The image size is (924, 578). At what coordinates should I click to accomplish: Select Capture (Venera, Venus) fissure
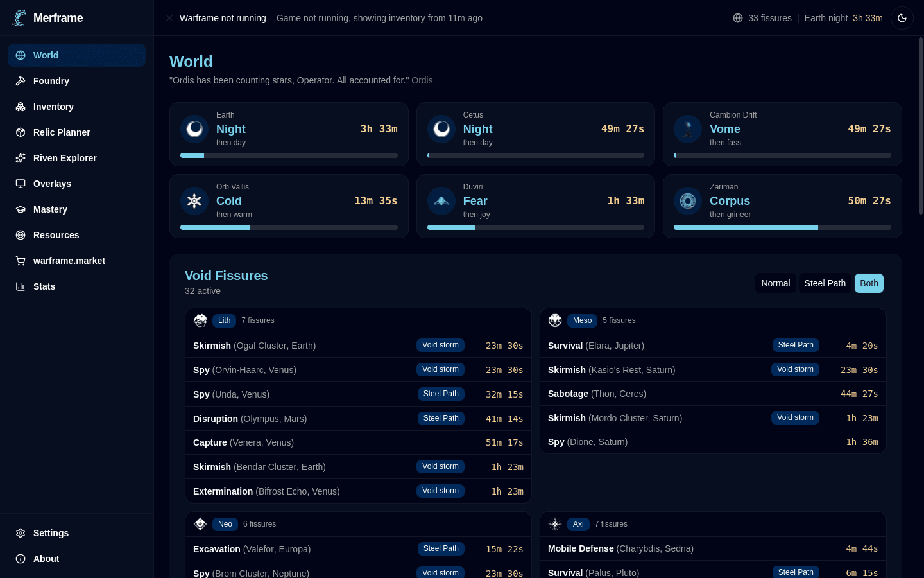click(x=358, y=442)
